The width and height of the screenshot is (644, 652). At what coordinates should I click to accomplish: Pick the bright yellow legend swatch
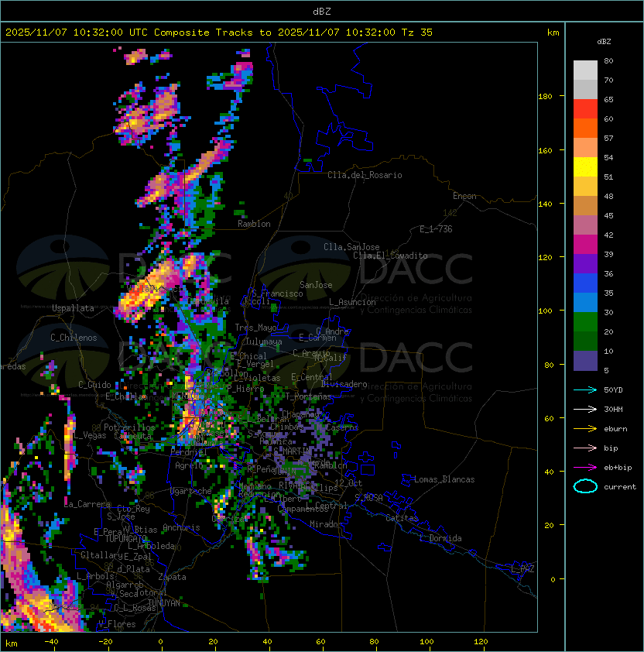(585, 167)
